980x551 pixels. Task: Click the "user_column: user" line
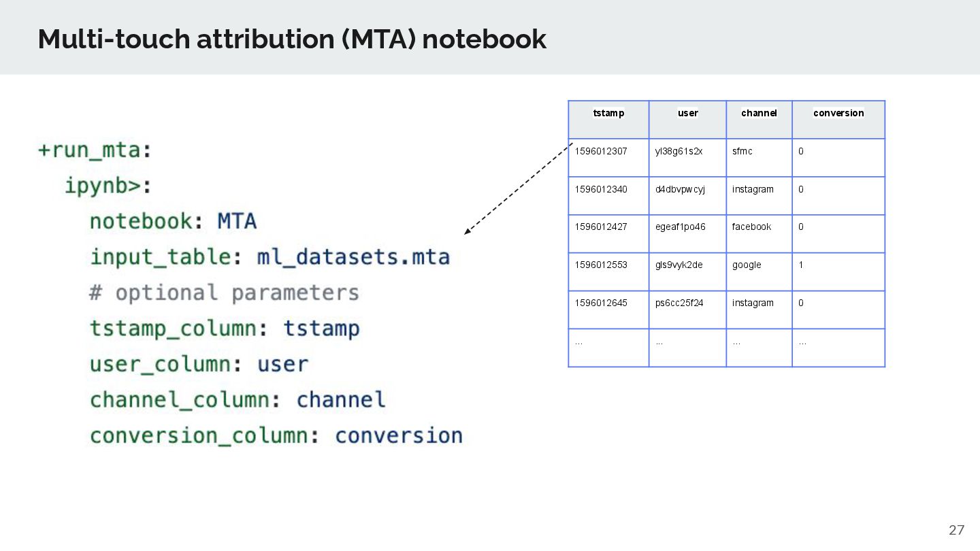point(199,365)
